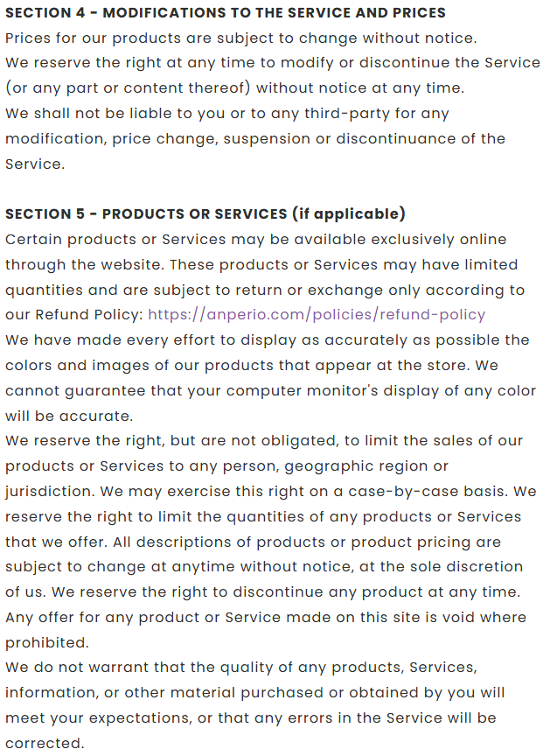543x756 pixels.
Task: Click the line starting 'cannot guarantee that your computer'
Action: point(271,390)
